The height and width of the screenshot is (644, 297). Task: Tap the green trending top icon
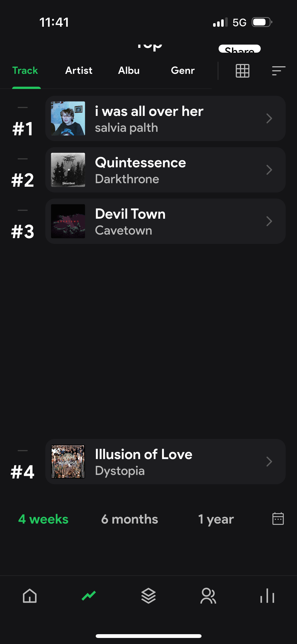[89, 596]
